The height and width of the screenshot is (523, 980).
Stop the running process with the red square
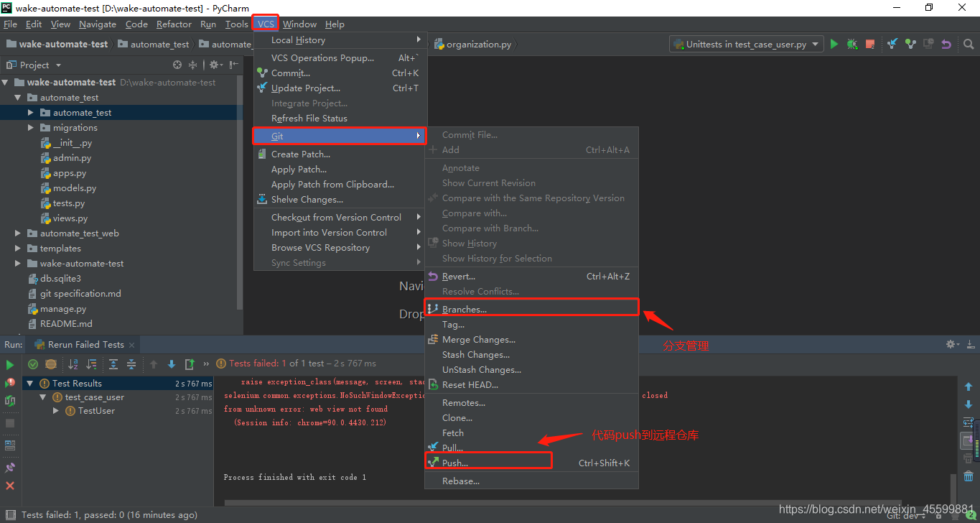coord(870,44)
